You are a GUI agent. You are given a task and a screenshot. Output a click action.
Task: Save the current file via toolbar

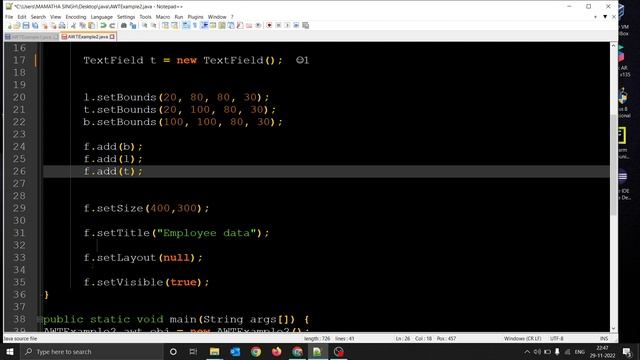tap(26, 25)
